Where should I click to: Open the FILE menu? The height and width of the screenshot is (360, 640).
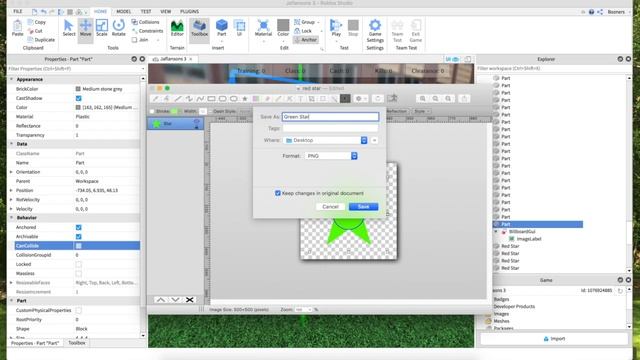click(18, 11)
